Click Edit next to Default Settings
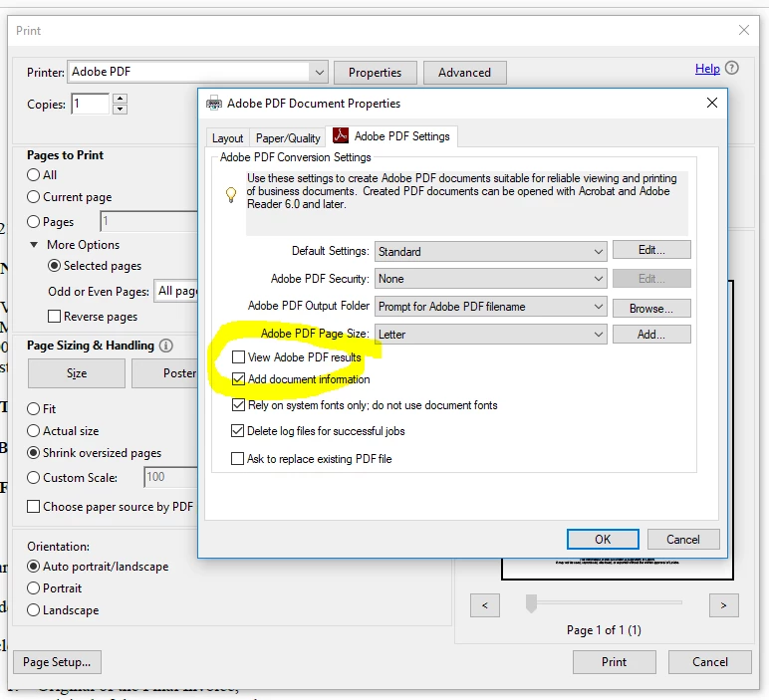 click(651, 250)
